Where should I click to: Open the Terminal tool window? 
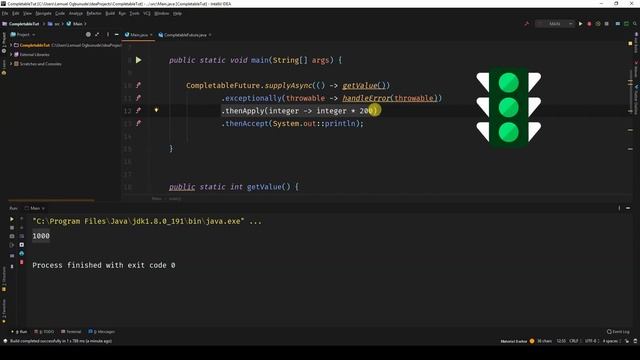71,331
